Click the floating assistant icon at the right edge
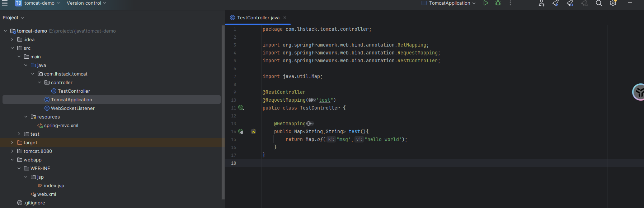Viewport: 644px width, 208px height. (x=639, y=92)
